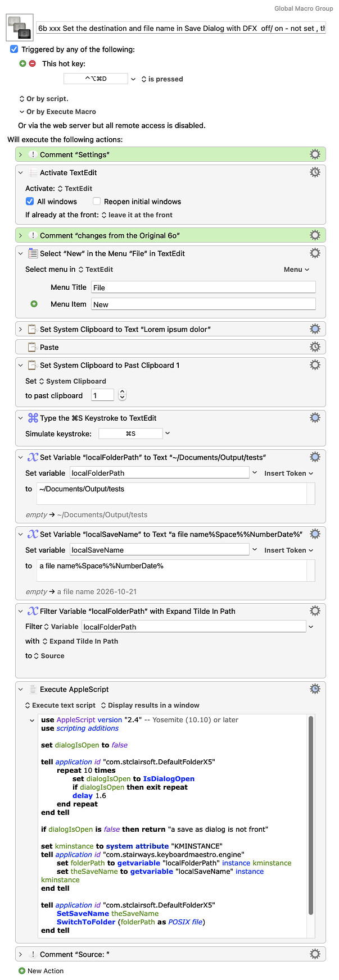Open gear menu for Filter Variable action

pos(315,611)
